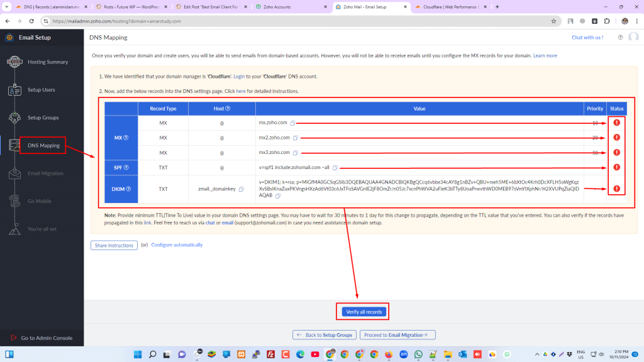Reload the Zoho Mail page
644x362 pixels.
pyautogui.click(x=31, y=21)
